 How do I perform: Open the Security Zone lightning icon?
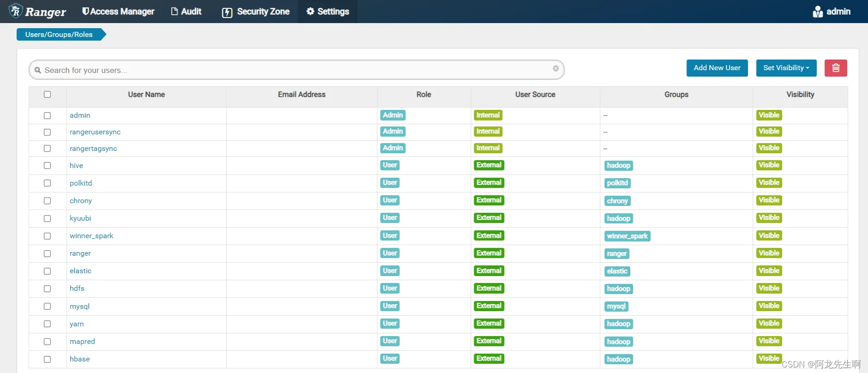pos(227,12)
